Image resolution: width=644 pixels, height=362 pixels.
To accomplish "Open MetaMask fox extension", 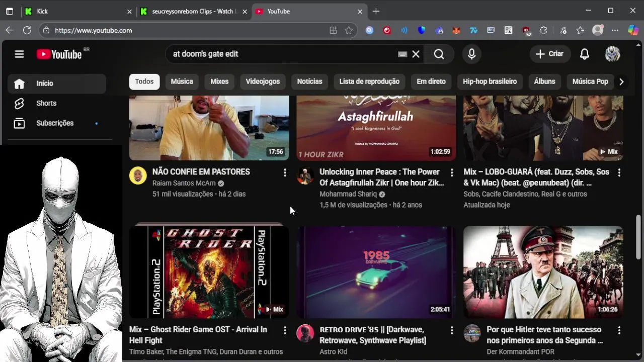I will [456, 30].
